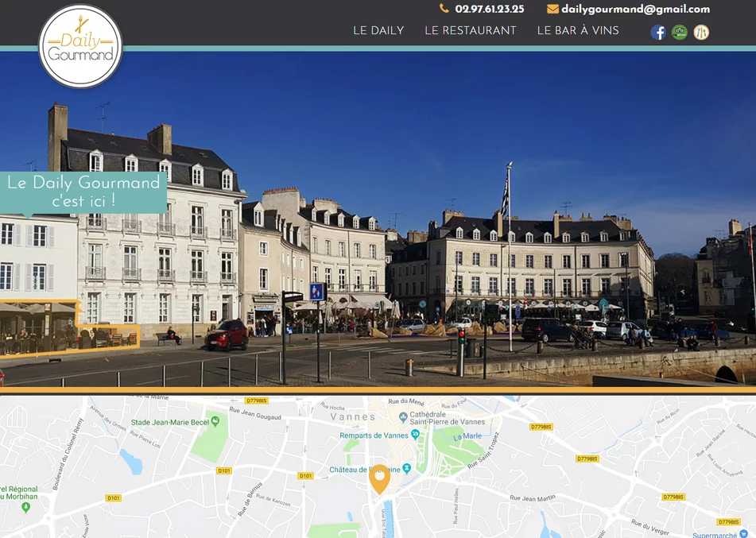Viewport: 756px width, 538px height.
Task: Click the TripAdvisor owl icon
Action: pos(680,33)
